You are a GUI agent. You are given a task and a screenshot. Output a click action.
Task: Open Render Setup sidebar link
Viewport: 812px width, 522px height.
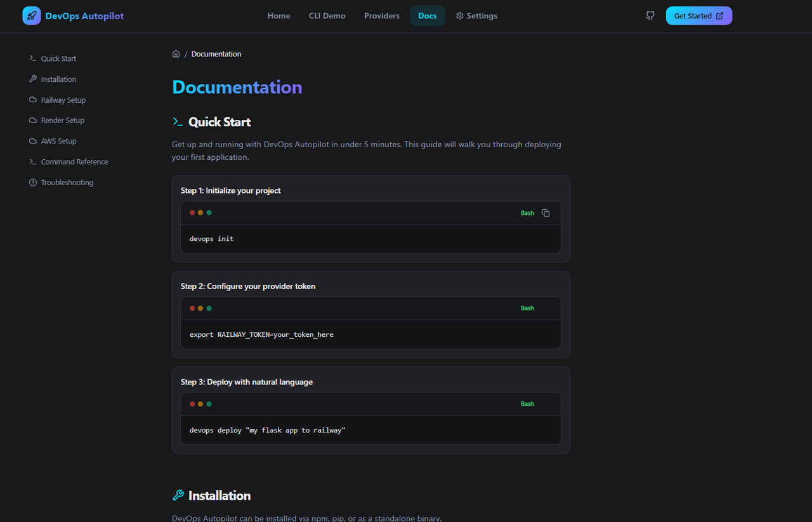63,121
